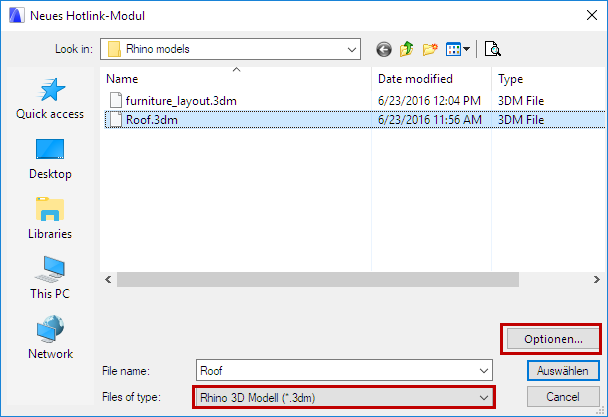Image resolution: width=608 pixels, height=417 pixels.
Task: Click 3DM File type of Roof row
Action: (x=521, y=119)
